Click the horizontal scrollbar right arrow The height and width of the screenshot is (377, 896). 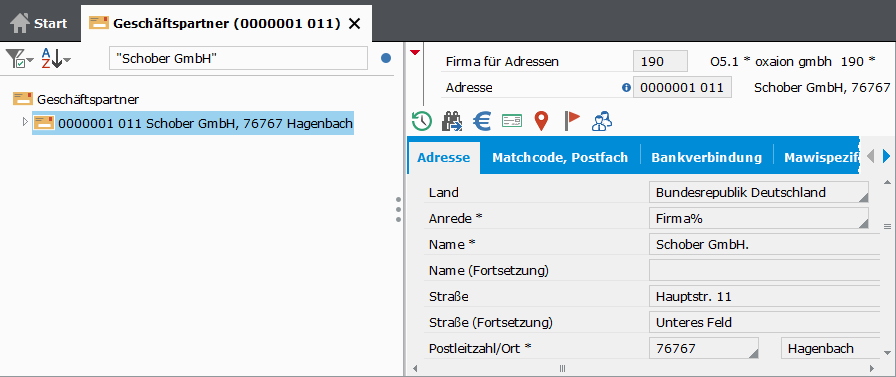click(871, 368)
